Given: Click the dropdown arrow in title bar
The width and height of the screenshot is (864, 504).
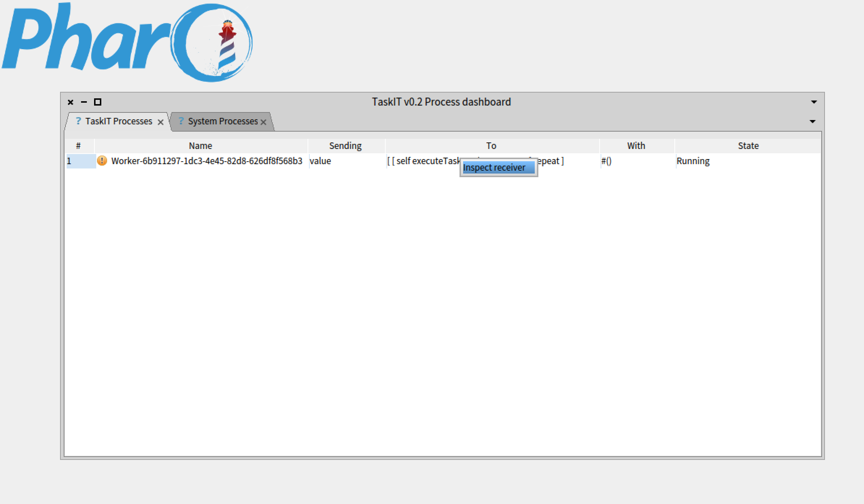Looking at the screenshot, I should click(x=814, y=101).
